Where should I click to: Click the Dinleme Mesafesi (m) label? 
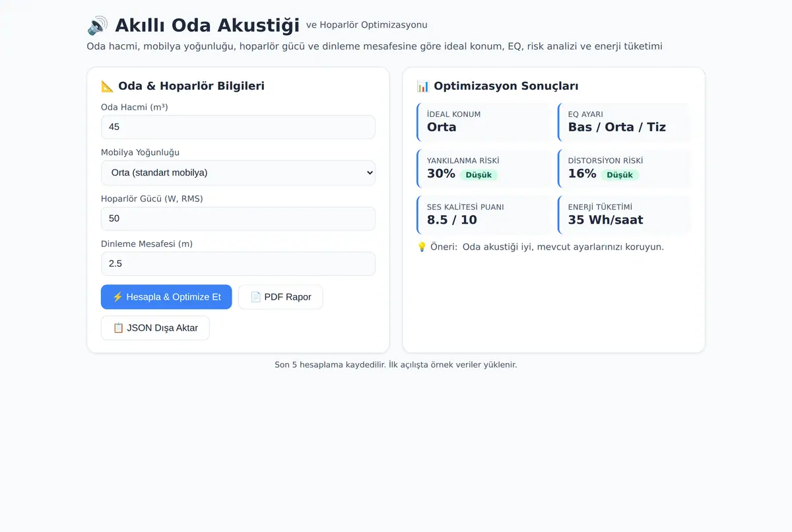147,244
